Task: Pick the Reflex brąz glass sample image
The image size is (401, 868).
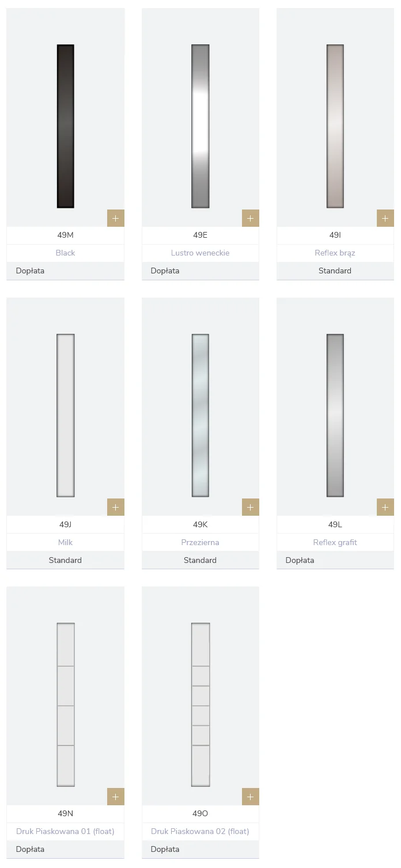Action: point(335,126)
